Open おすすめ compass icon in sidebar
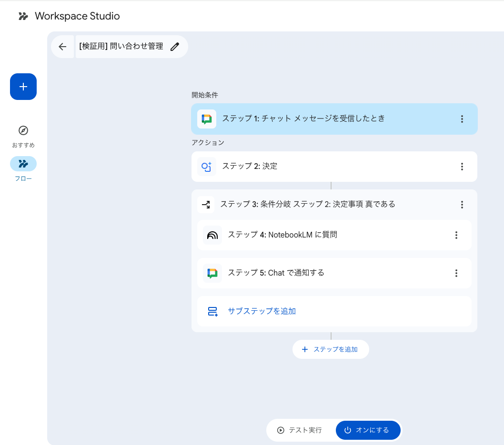504x445 pixels. pos(23,130)
